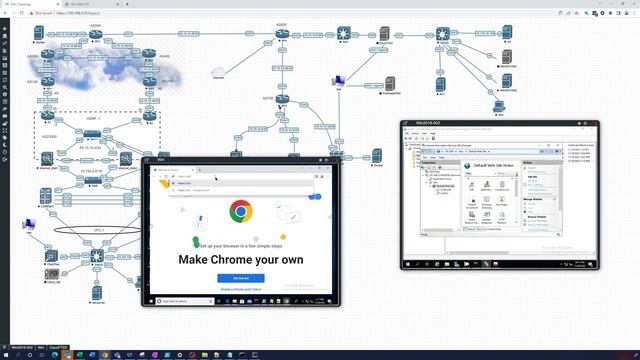
Task: Select the R2 router inside the HSRP box
Action: point(150,116)
